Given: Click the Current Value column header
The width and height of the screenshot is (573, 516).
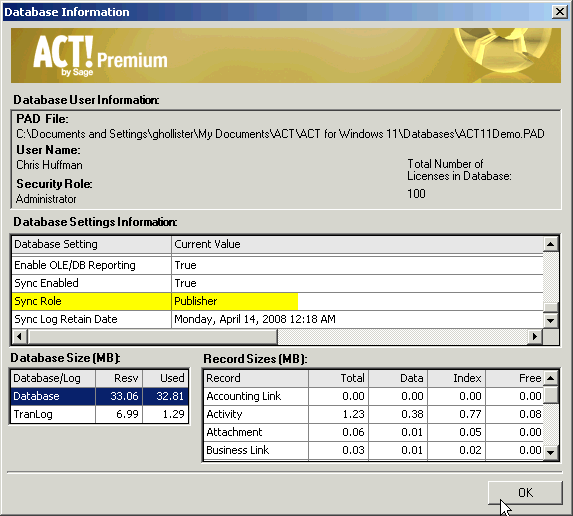Looking at the screenshot, I should coord(357,244).
